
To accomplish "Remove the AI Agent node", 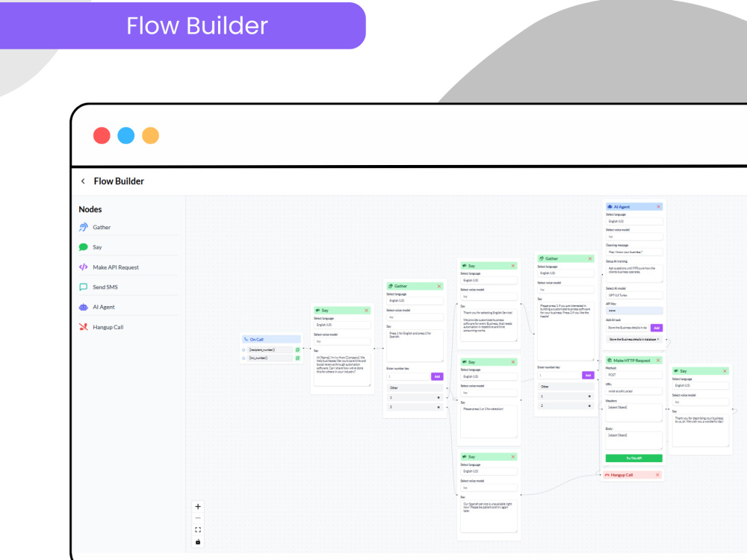I will click(x=658, y=207).
